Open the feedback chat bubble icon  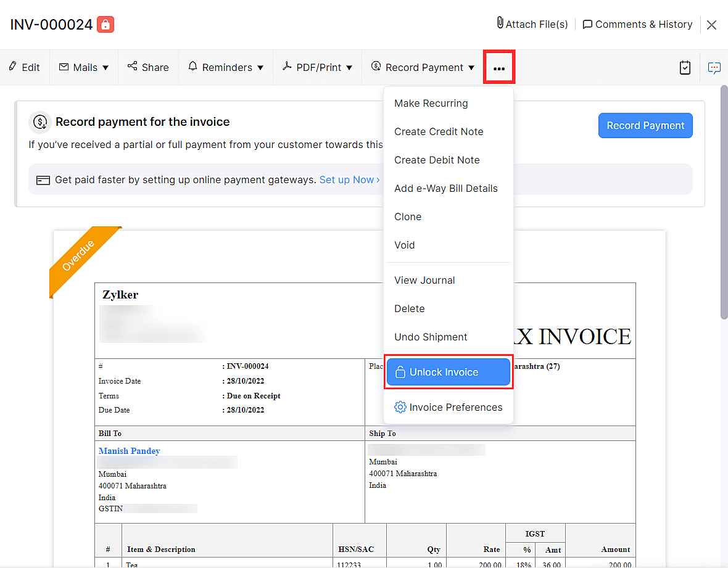click(x=714, y=68)
